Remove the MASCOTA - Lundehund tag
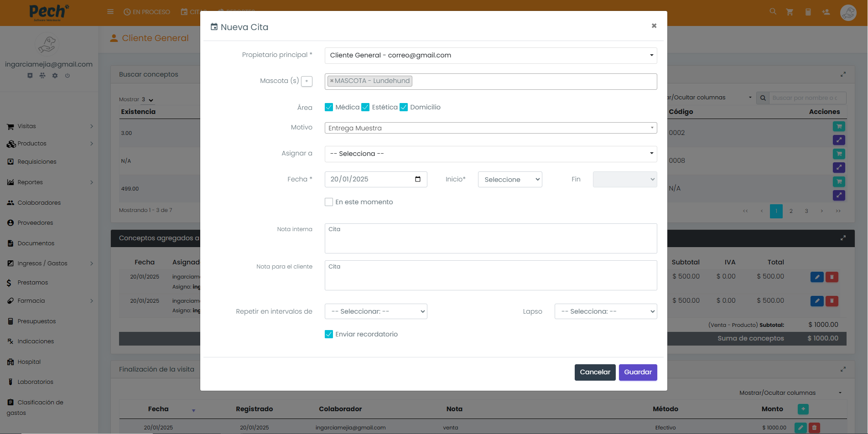Image resolution: width=868 pixels, height=434 pixels. (x=332, y=81)
